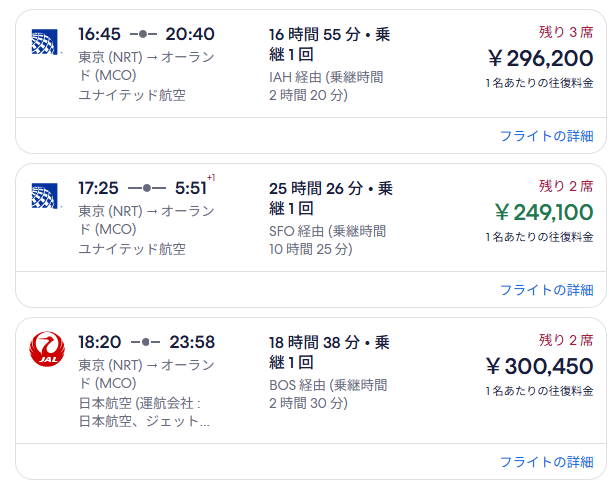Click the IAH 経由 layover info

[x=326, y=86]
